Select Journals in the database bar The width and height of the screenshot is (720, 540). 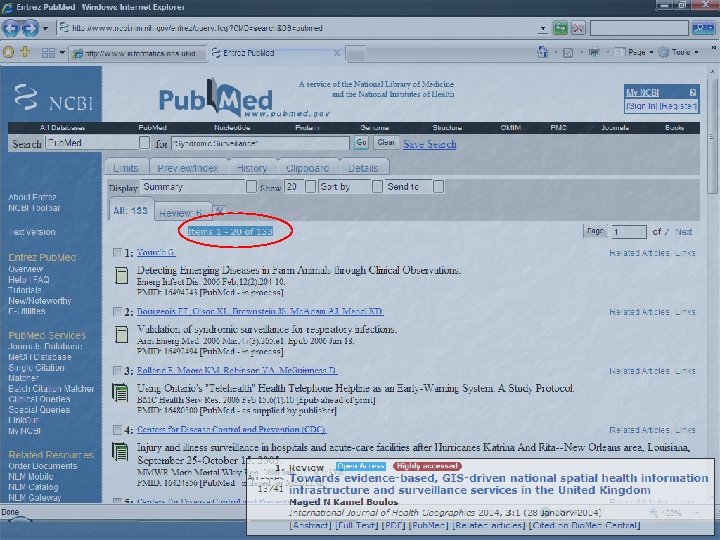tap(615, 128)
